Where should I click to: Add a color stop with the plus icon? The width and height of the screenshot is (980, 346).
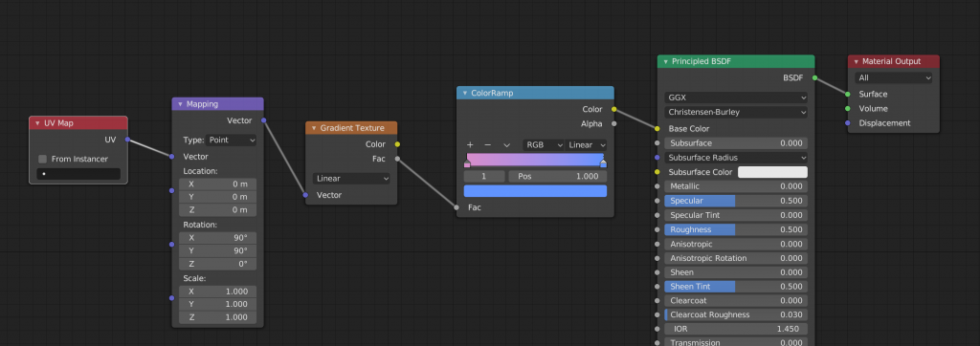pyautogui.click(x=470, y=145)
